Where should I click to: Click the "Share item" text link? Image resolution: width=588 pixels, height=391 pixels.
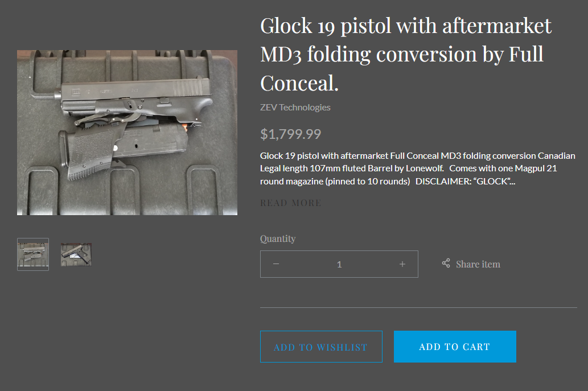[x=478, y=264]
